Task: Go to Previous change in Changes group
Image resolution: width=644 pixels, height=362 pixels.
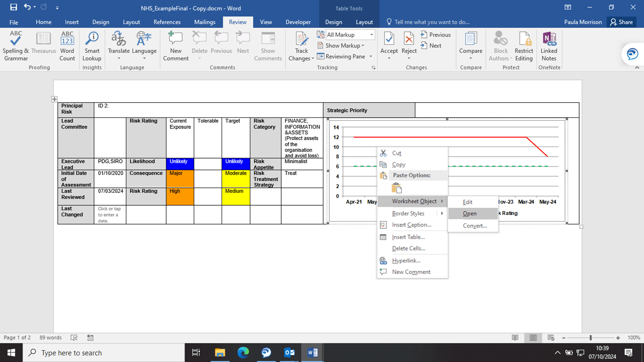Action: point(435,35)
